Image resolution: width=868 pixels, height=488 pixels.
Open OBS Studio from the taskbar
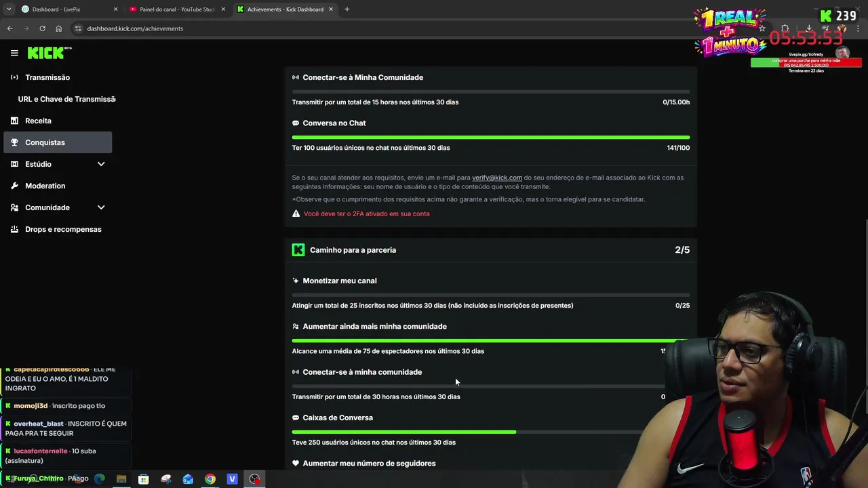click(x=254, y=479)
